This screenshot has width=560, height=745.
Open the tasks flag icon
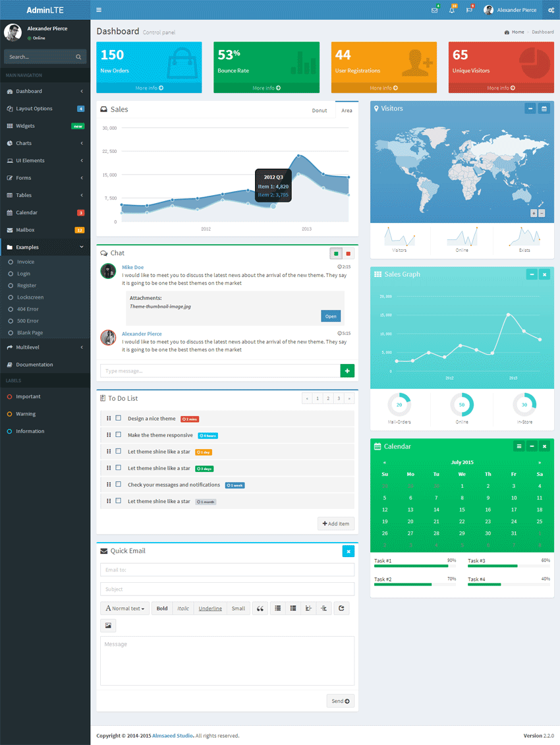(469, 10)
